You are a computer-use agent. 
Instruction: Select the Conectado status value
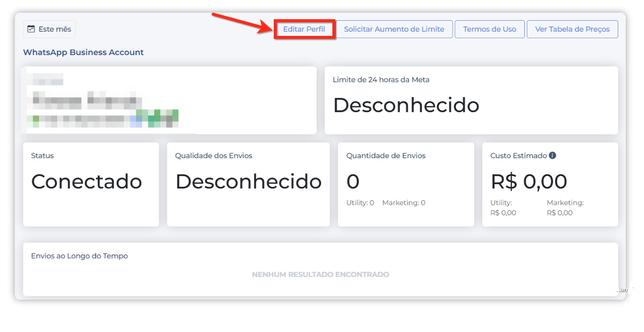86,181
